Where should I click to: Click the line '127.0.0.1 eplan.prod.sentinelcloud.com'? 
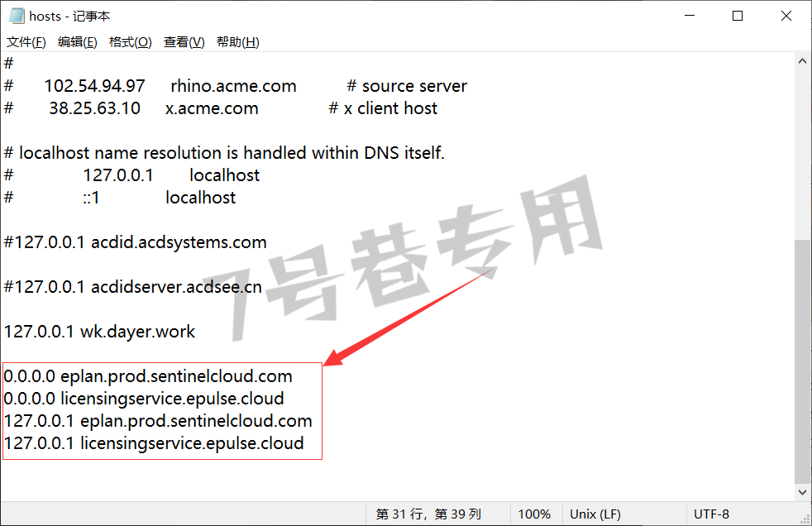[158, 421]
